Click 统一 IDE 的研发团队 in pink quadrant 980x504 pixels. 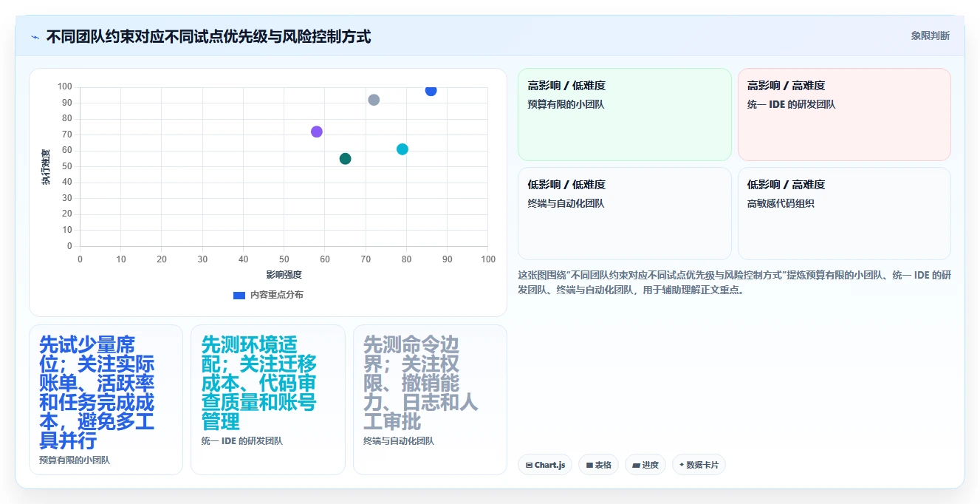tap(792, 104)
